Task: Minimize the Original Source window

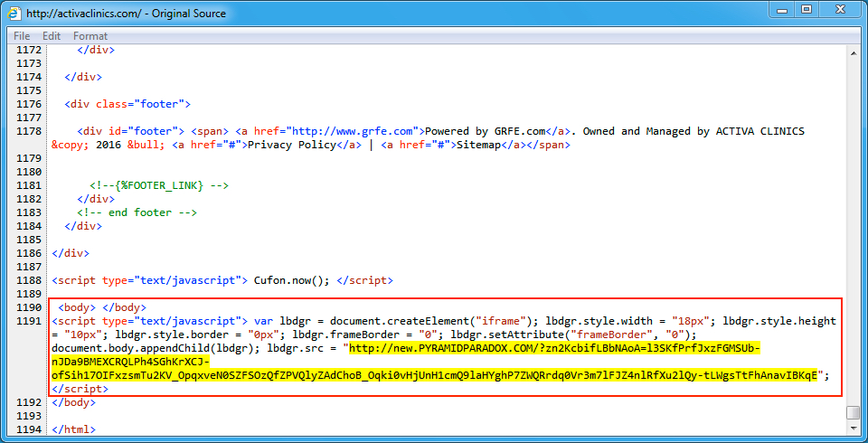Action: point(782,9)
